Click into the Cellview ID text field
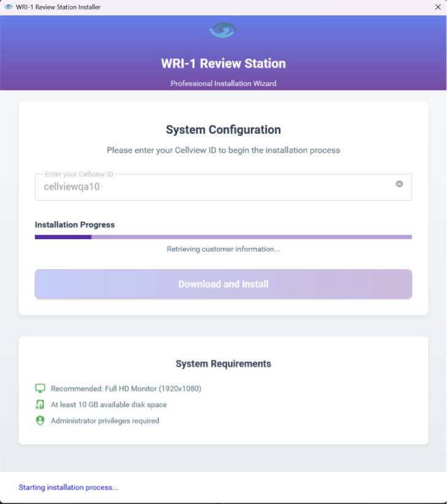This screenshot has height=504, width=447. [215, 187]
